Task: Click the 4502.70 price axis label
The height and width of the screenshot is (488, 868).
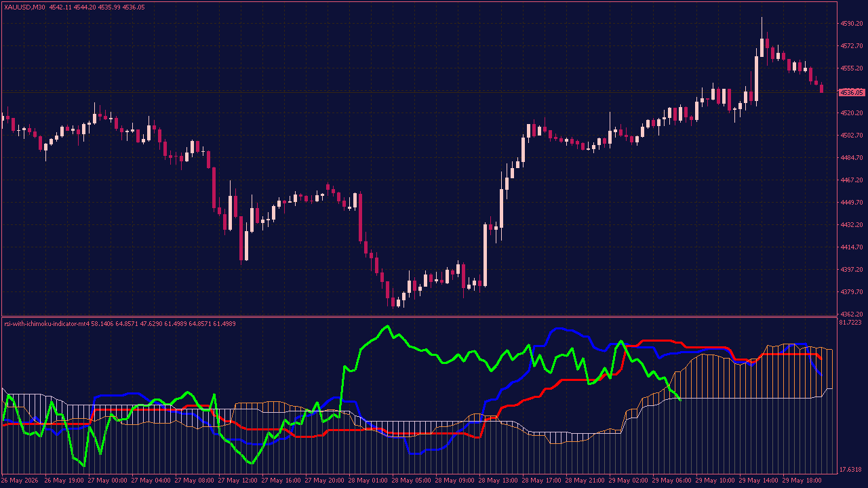Action: coord(851,136)
